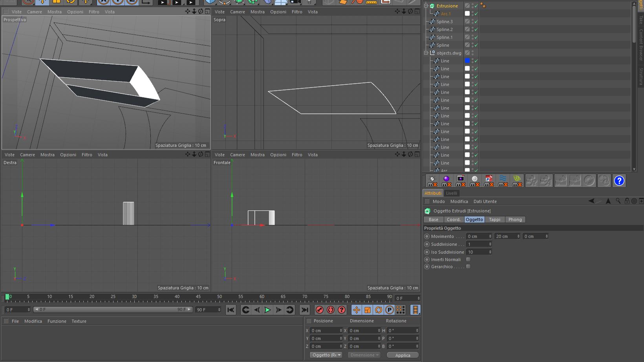644x362 pixels.
Task: Collapse the objects.dwg hierarchy
Action: (426, 53)
